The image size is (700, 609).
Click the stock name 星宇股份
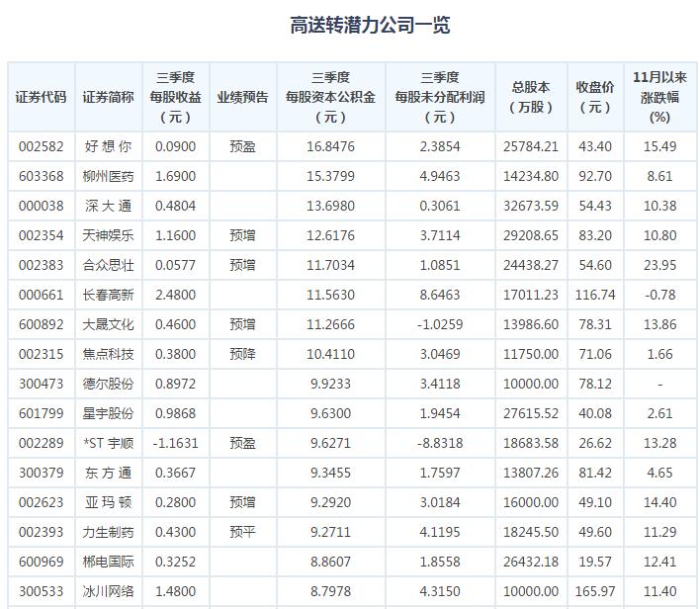[x=108, y=413]
